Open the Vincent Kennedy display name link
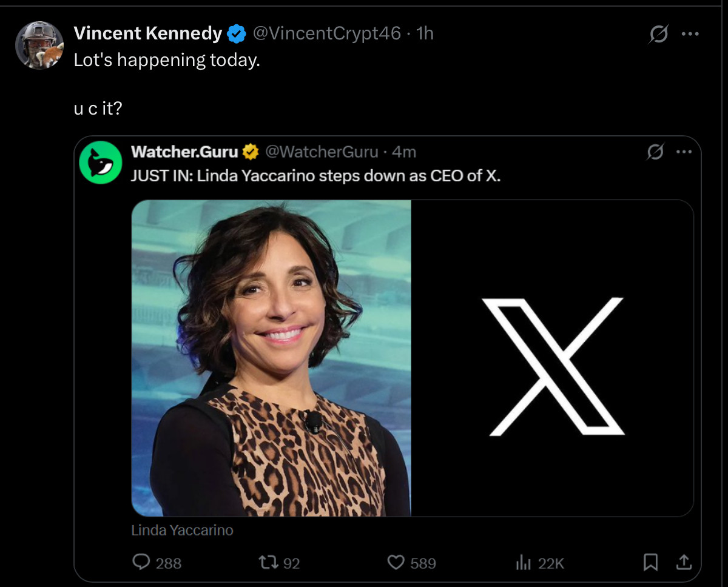 pyautogui.click(x=147, y=33)
